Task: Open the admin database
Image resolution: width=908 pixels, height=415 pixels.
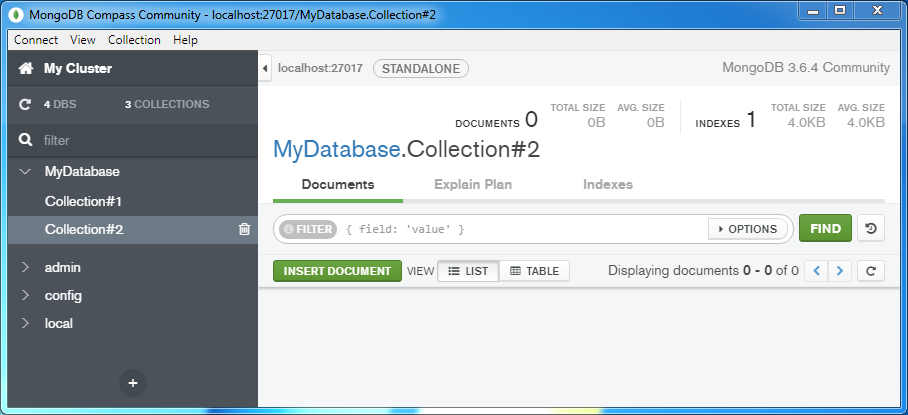Action: [63, 267]
